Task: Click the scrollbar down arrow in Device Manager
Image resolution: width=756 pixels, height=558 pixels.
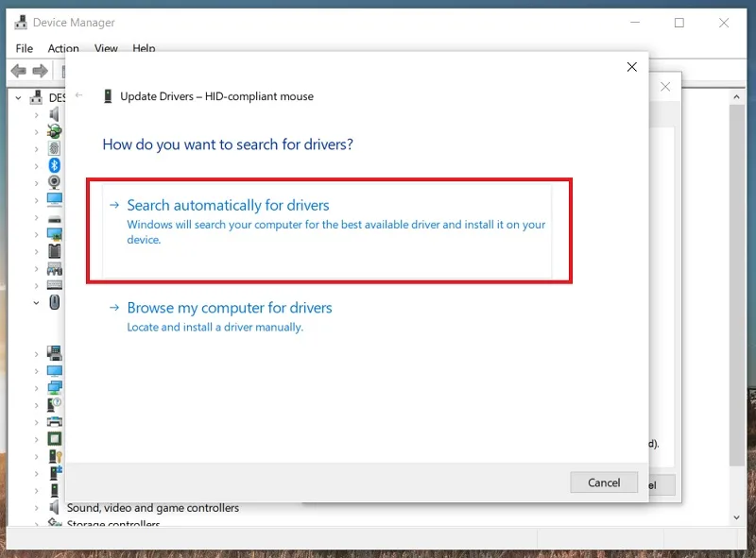Action: pyautogui.click(x=736, y=517)
